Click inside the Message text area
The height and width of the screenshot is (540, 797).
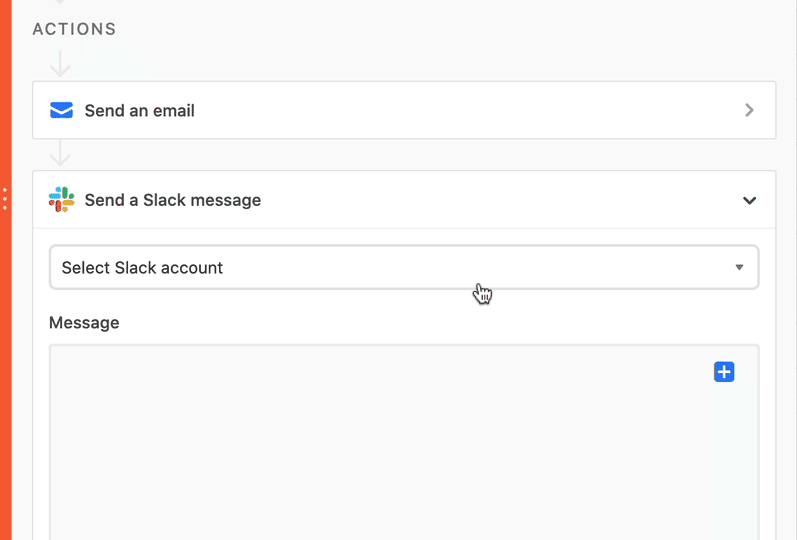(404, 442)
